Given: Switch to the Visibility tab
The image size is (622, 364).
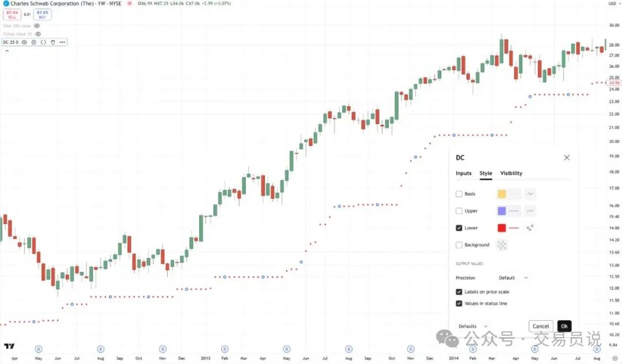Looking at the screenshot, I should coord(511,173).
